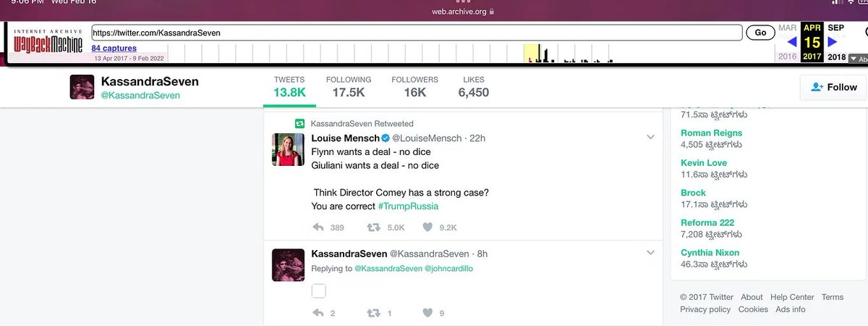Click the Wayback Machine logo
The image size is (868, 326).
48,43
